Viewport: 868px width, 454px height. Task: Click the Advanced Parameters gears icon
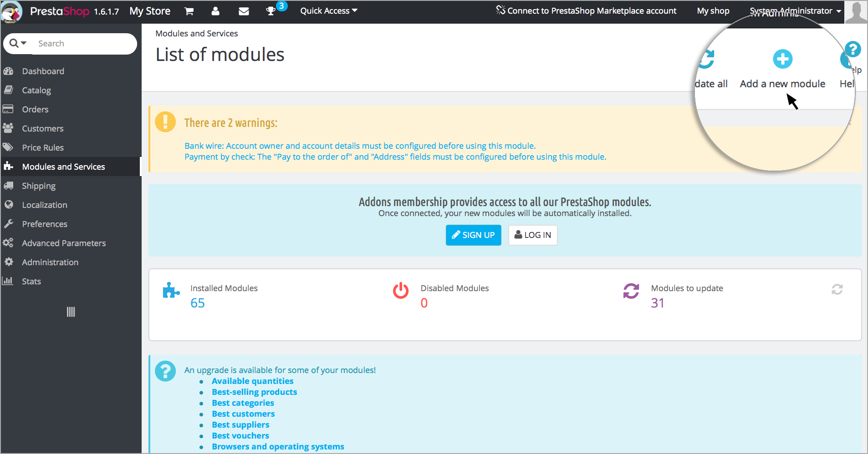point(8,243)
